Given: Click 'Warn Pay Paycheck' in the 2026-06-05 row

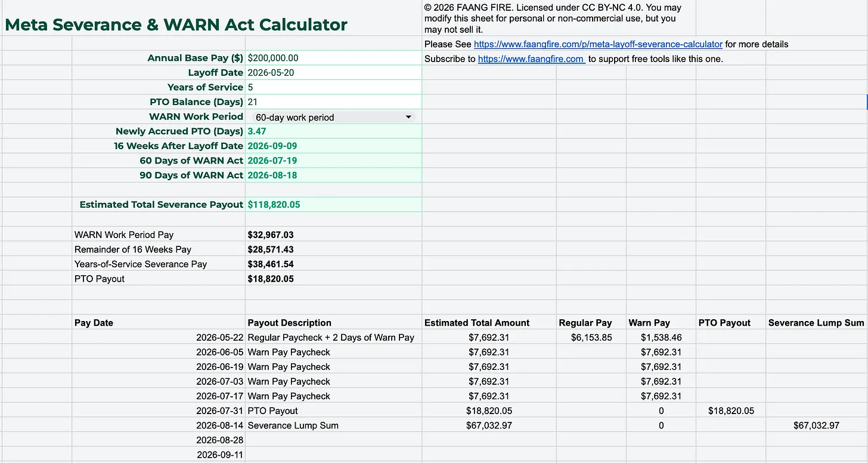Looking at the screenshot, I should [x=289, y=352].
